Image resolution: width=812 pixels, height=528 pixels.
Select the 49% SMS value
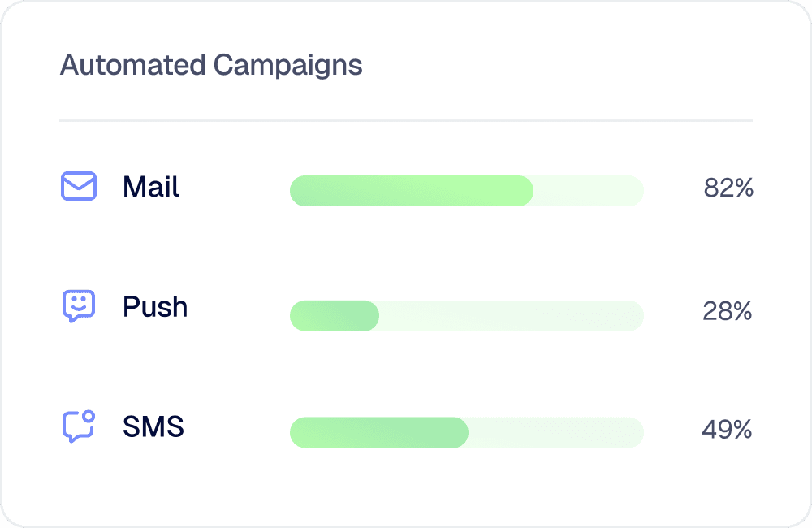727,430
